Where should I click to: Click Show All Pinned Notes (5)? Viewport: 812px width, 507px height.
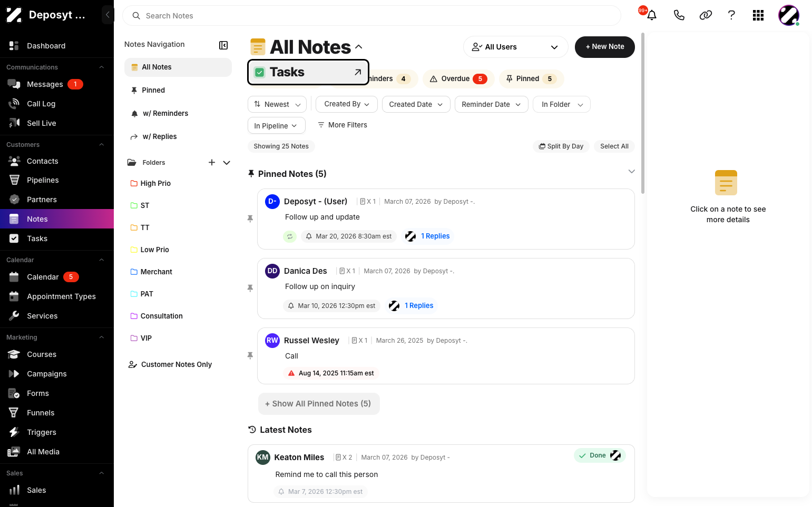[318, 404]
